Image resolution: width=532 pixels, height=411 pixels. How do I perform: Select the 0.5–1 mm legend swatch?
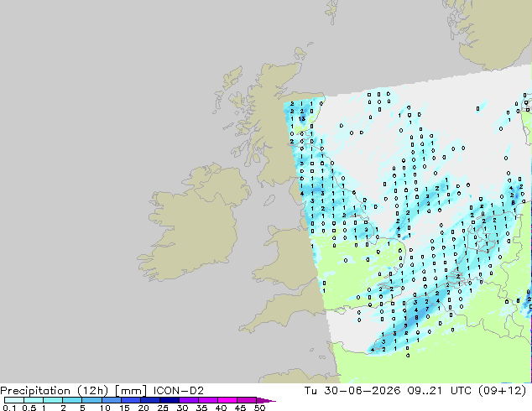34,400
